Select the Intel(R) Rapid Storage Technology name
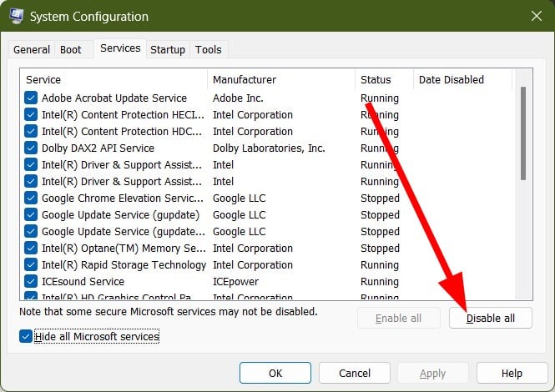The height and width of the screenshot is (392, 555). click(x=124, y=265)
